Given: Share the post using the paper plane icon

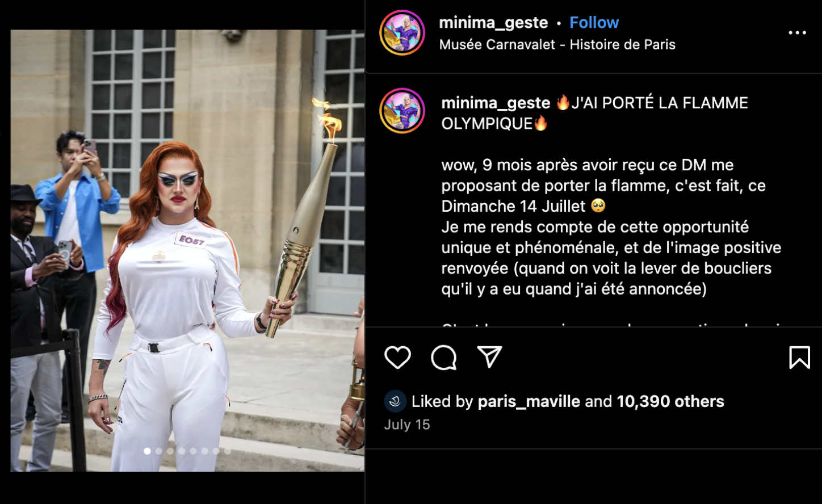Looking at the screenshot, I should pyautogui.click(x=489, y=357).
